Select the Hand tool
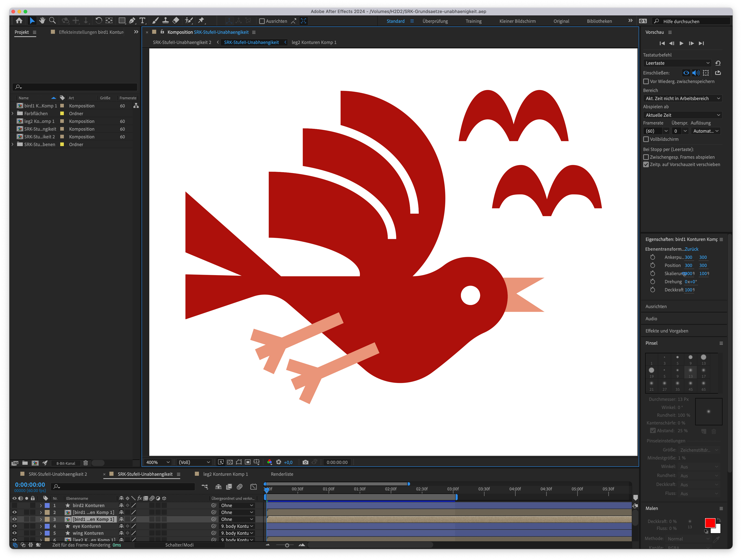The height and width of the screenshot is (560, 742). tap(42, 21)
